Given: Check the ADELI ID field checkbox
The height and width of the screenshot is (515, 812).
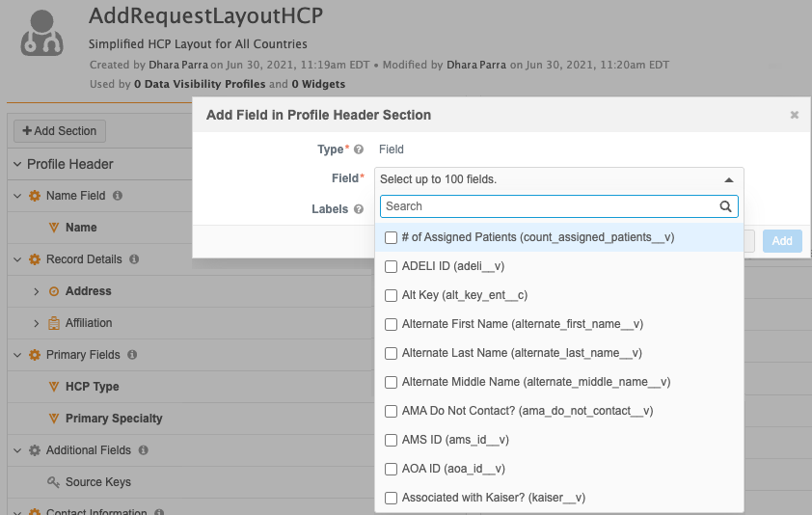Looking at the screenshot, I should click(391, 266).
